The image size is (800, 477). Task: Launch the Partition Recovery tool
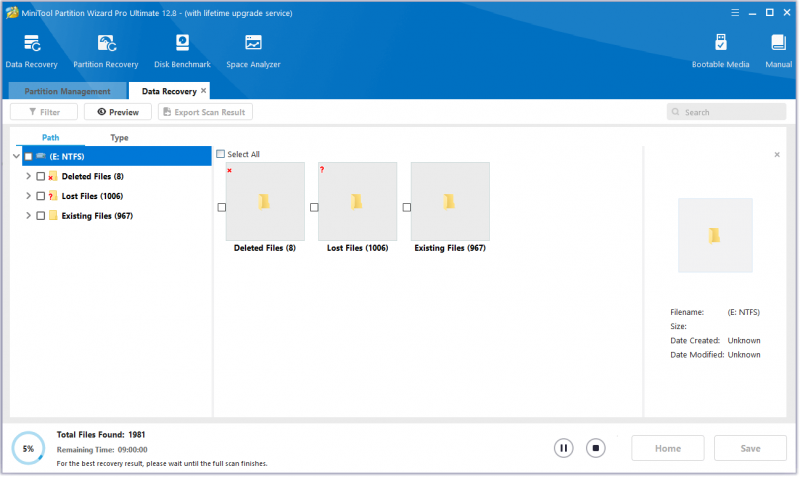tap(106, 51)
